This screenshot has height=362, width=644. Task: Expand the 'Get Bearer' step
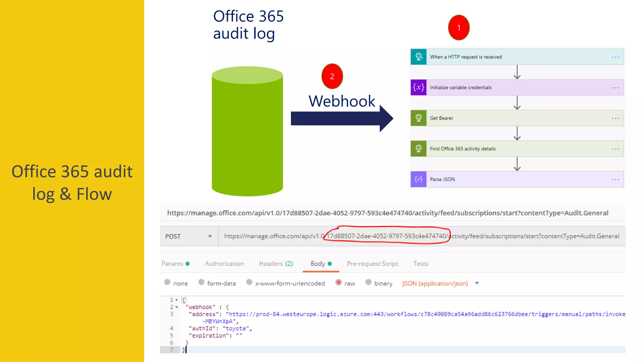517,118
